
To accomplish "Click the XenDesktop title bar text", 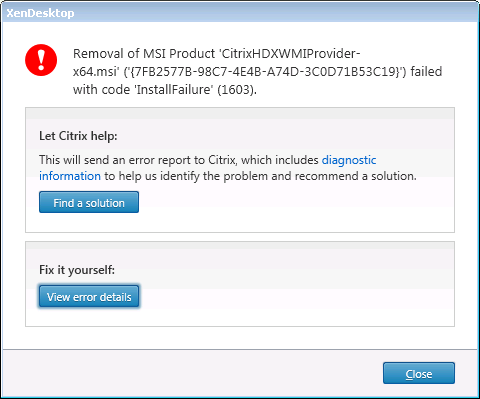I will click(40, 13).
